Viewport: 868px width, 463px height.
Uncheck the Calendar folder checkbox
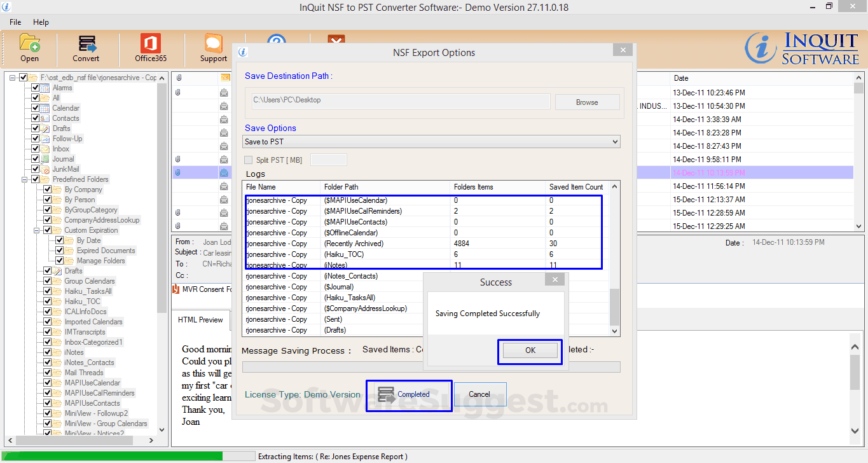(35, 108)
